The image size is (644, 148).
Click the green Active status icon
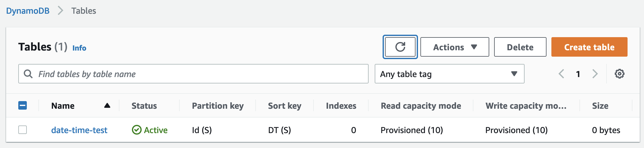click(x=136, y=130)
